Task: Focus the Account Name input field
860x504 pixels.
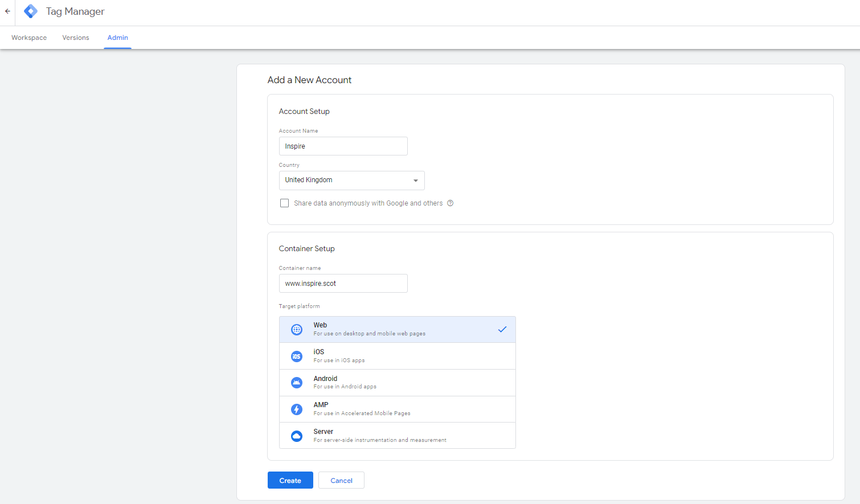Action: pyautogui.click(x=343, y=146)
